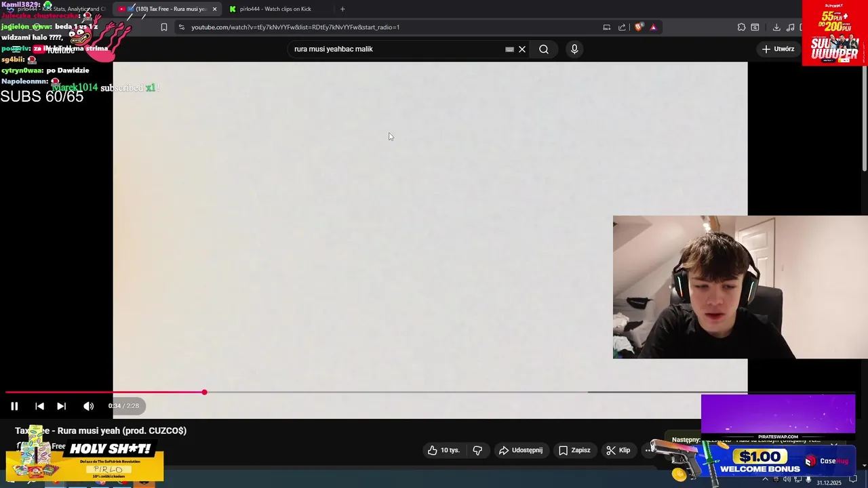Mute the video volume
Image resolution: width=868 pixels, height=488 pixels.
point(88,406)
